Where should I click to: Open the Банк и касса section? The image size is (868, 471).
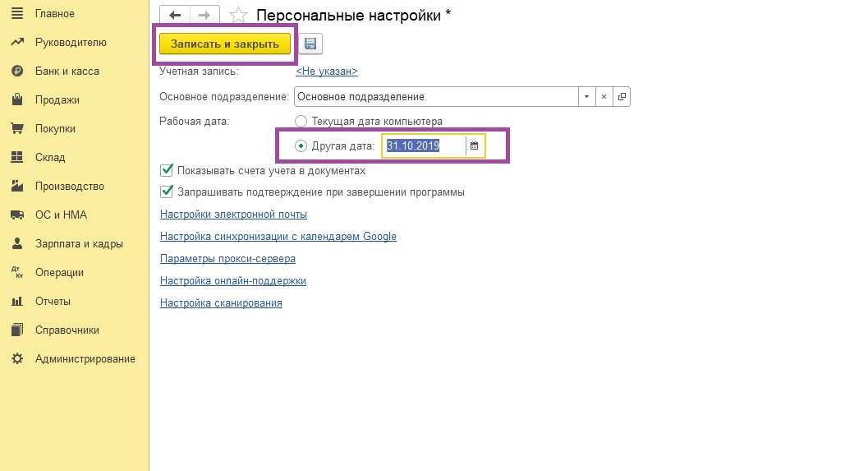pyautogui.click(x=67, y=71)
